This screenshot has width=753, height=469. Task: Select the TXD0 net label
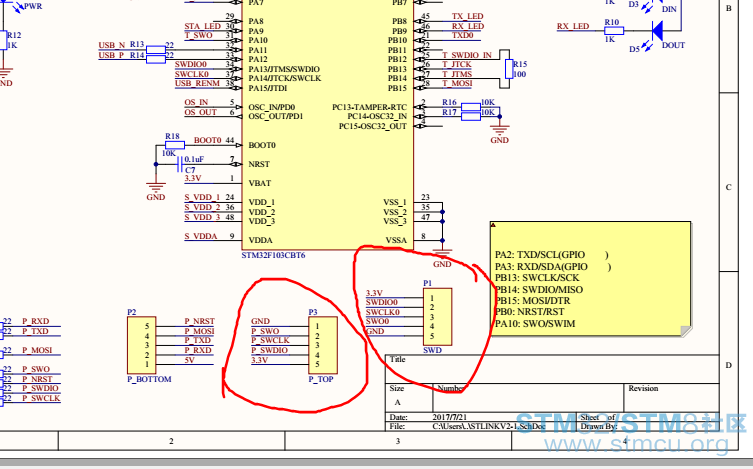(462, 36)
